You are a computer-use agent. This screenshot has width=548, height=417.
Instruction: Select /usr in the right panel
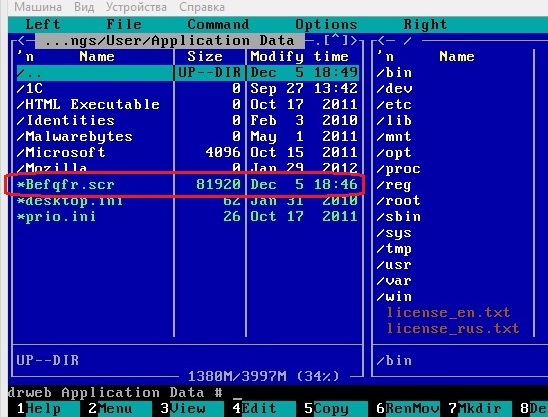click(394, 265)
